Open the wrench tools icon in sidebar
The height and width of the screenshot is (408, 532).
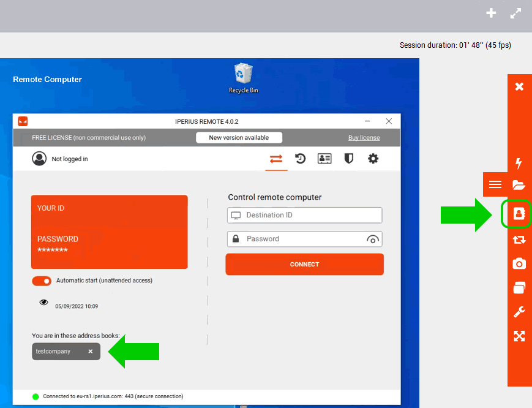pos(519,312)
